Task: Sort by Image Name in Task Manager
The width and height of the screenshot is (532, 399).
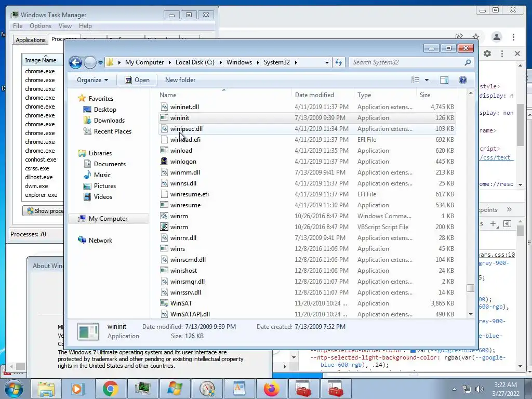Action: coord(43,60)
